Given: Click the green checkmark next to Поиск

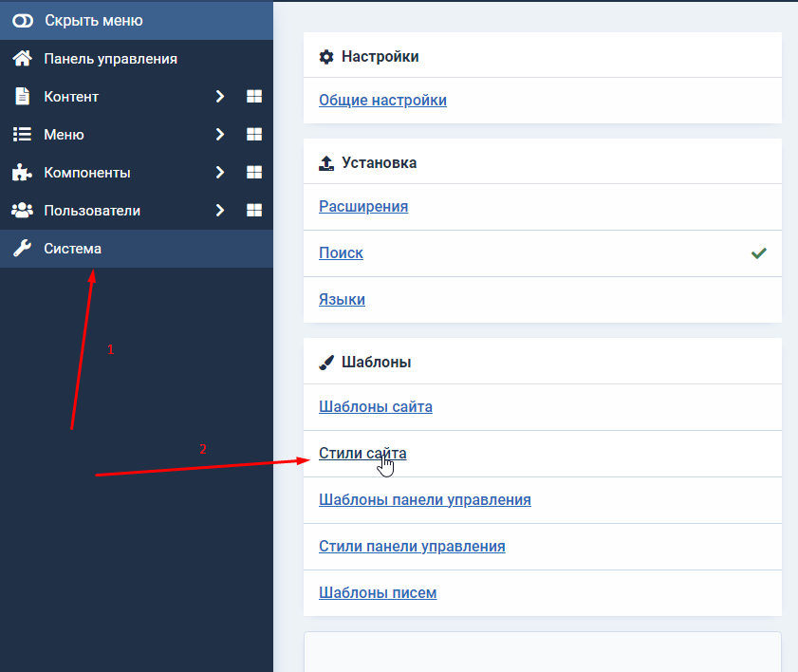Looking at the screenshot, I should point(758,252).
